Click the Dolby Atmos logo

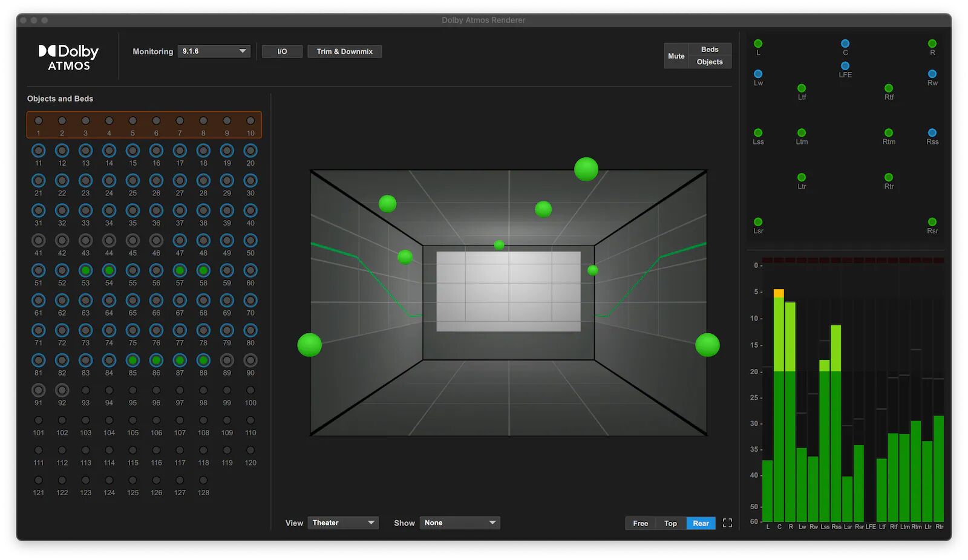pos(68,56)
